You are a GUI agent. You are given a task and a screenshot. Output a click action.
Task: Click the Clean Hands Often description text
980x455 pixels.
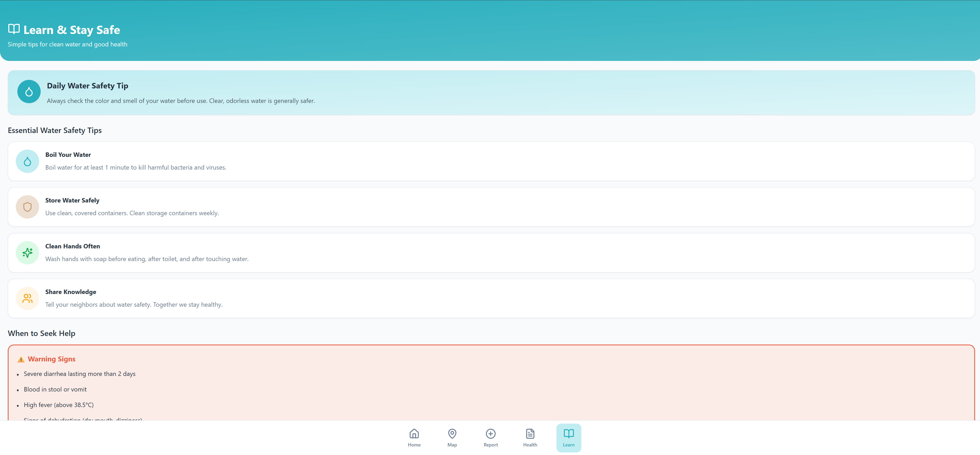point(147,259)
